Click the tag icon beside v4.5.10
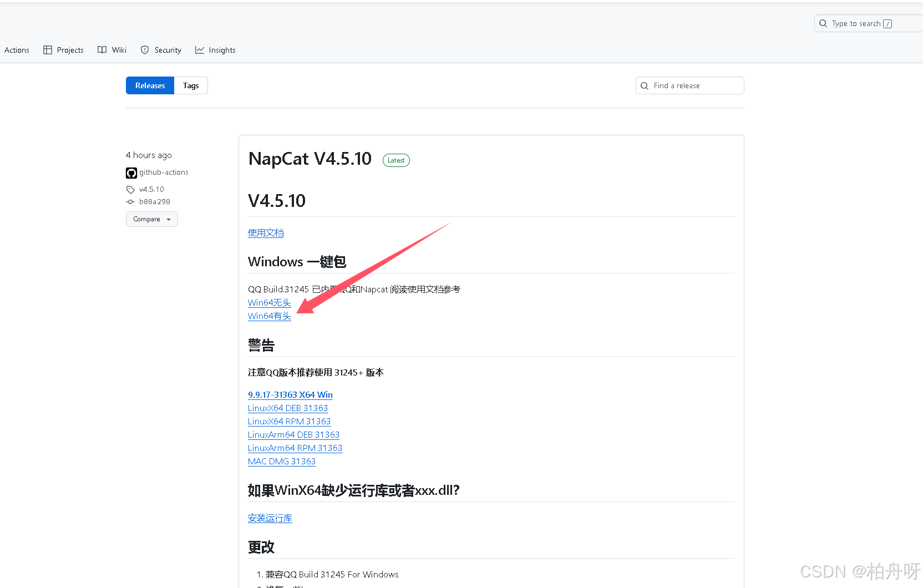Viewport: 923px width, 588px height. pyautogui.click(x=130, y=190)
